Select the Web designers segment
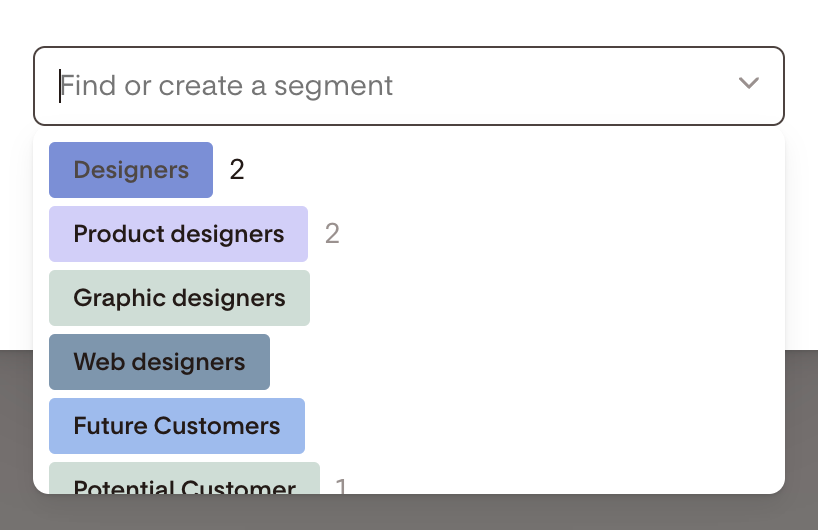The height and width of the screenshot is (530, 818). pyautogui.click(x=159, y=362)
